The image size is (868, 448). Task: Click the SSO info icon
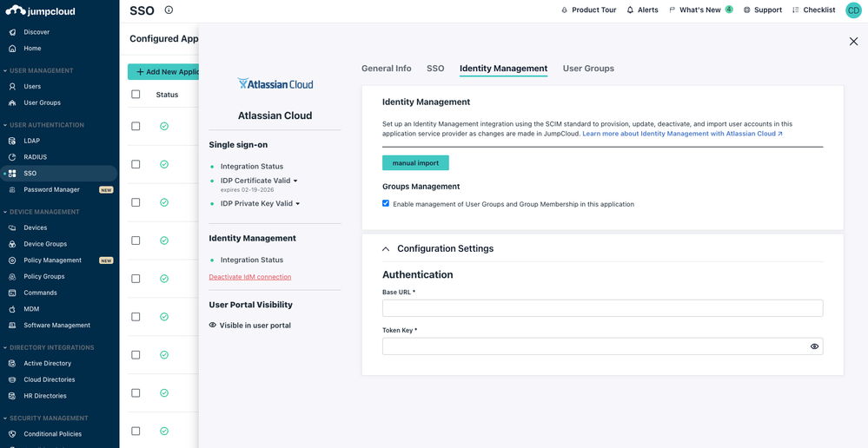(169, 10)
